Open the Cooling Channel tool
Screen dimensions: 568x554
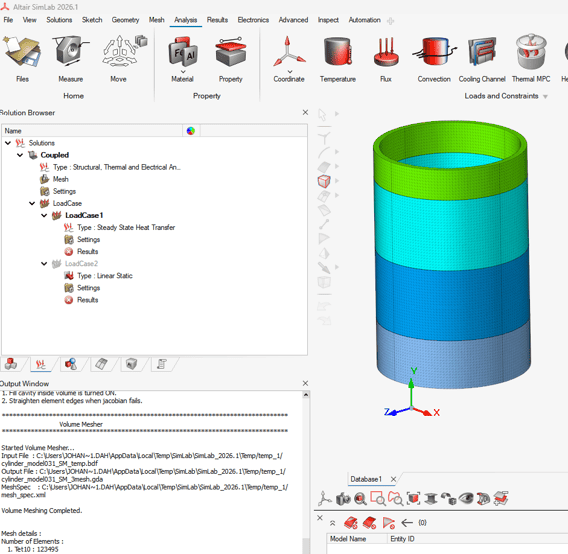482,58
